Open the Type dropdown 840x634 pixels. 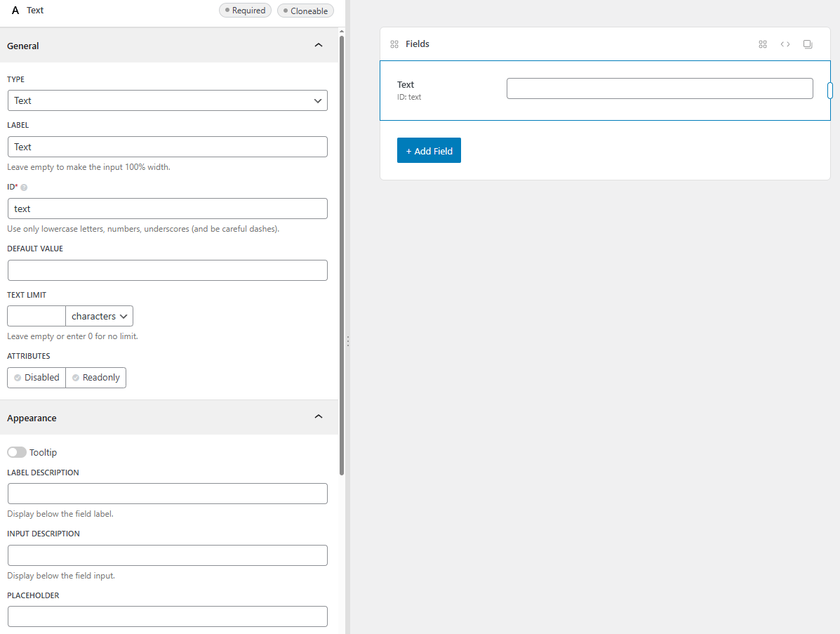pos(168,100)
